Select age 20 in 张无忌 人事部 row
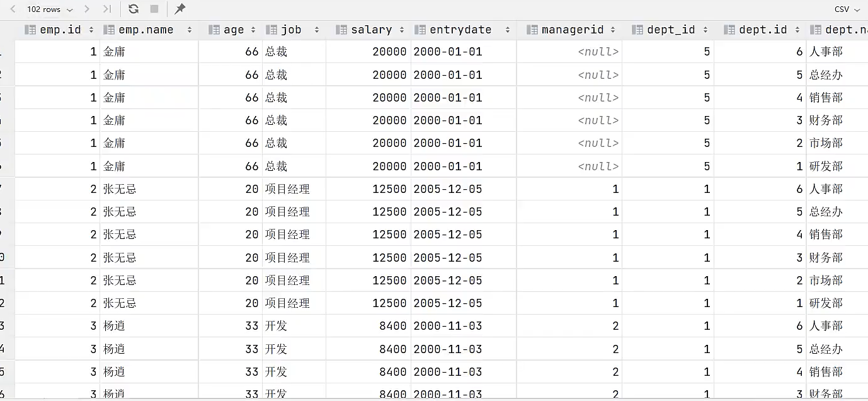 230,189
